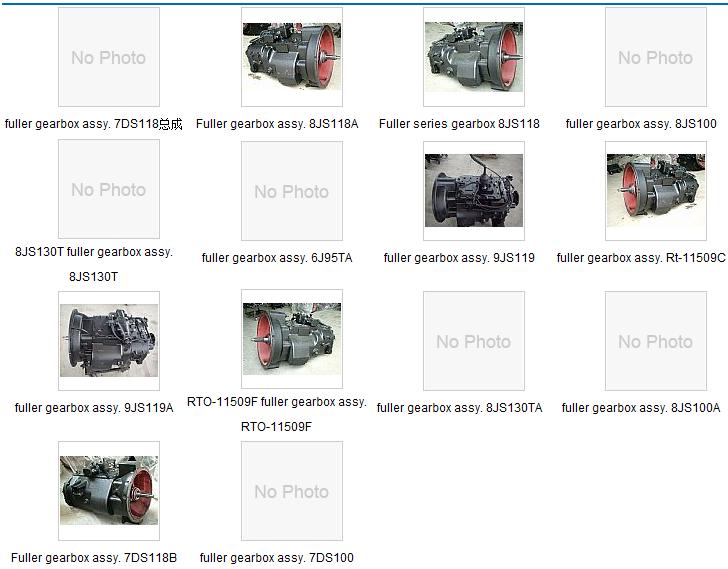Open the RTO-11509F gearbox thumbnail
Viewport: 728px width, 569px height.
pyautogui.click(x=291, y=339)
